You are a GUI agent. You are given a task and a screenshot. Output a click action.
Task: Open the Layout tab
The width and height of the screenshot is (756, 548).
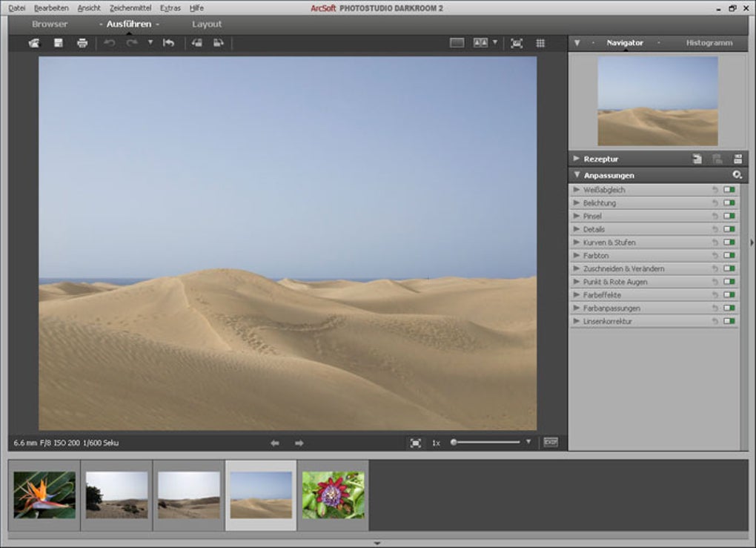point(207,24)
